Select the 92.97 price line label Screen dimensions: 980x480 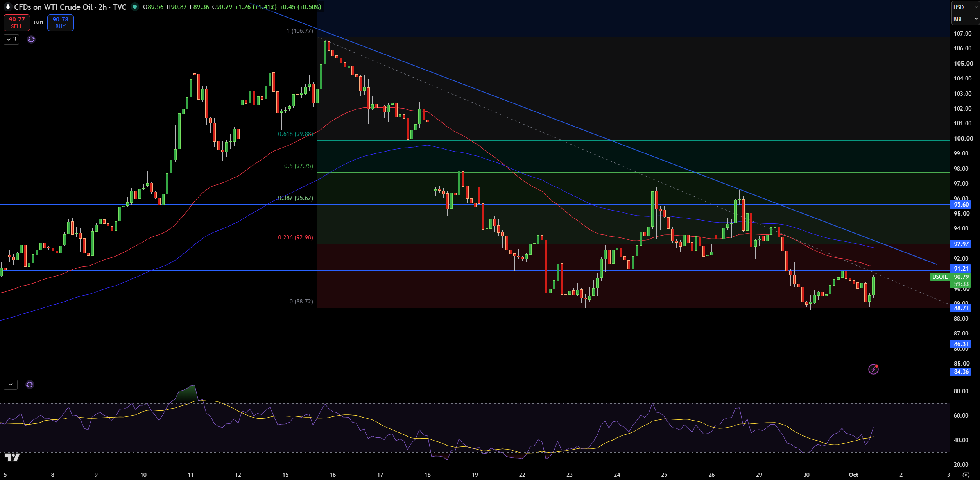pyautogui.click(x=960, y=244)
